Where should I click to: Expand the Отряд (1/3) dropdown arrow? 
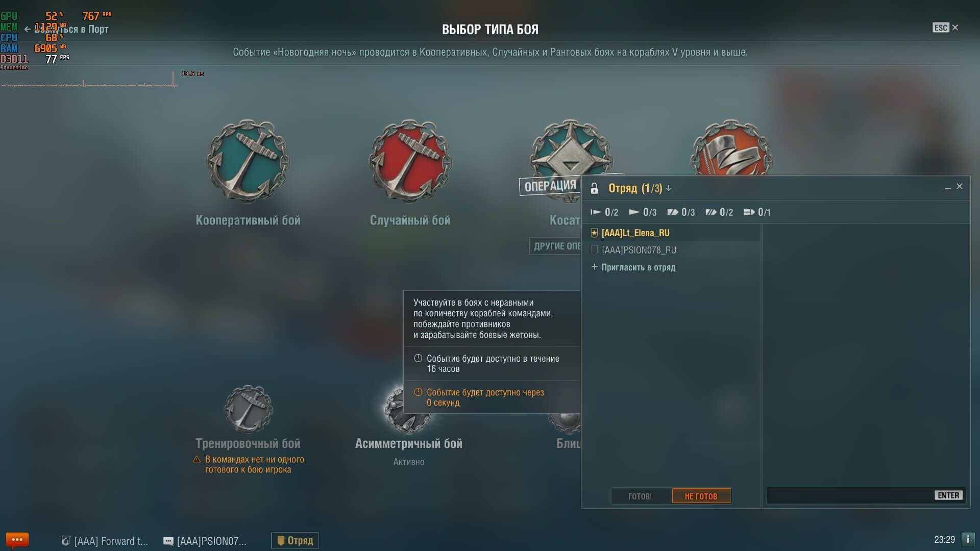point(669,188)
